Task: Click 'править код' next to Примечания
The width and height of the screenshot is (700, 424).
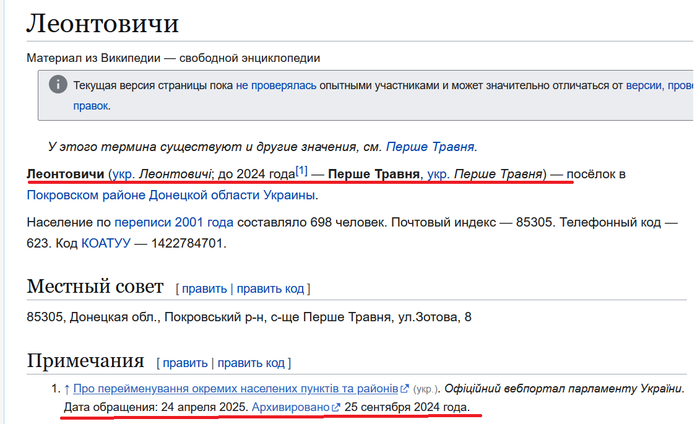Action: pyautogui.click(x=251, y=363)
